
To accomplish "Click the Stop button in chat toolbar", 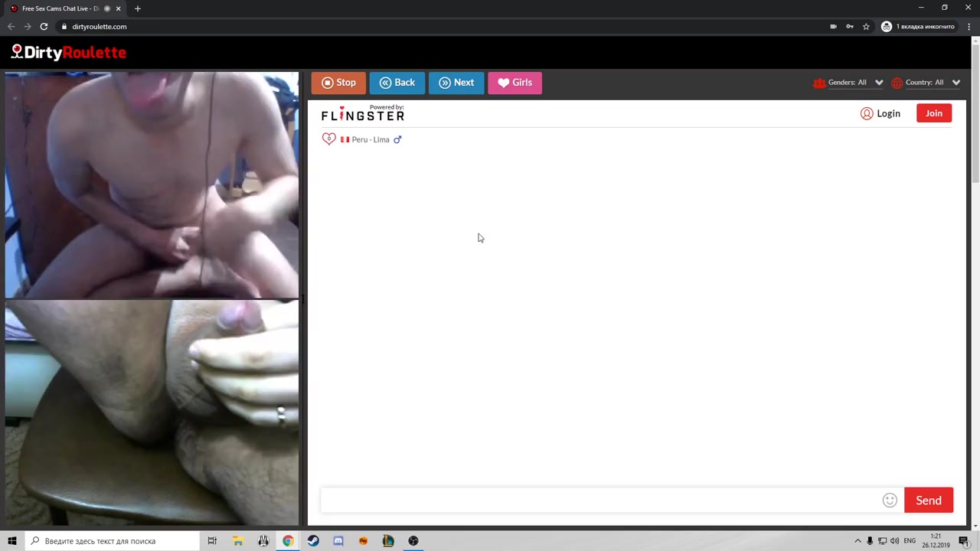I will [338, 83].
